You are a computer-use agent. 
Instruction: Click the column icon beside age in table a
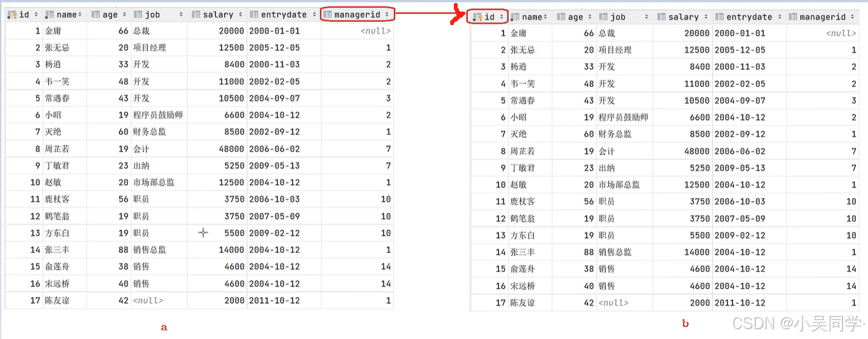click(96, 15)
